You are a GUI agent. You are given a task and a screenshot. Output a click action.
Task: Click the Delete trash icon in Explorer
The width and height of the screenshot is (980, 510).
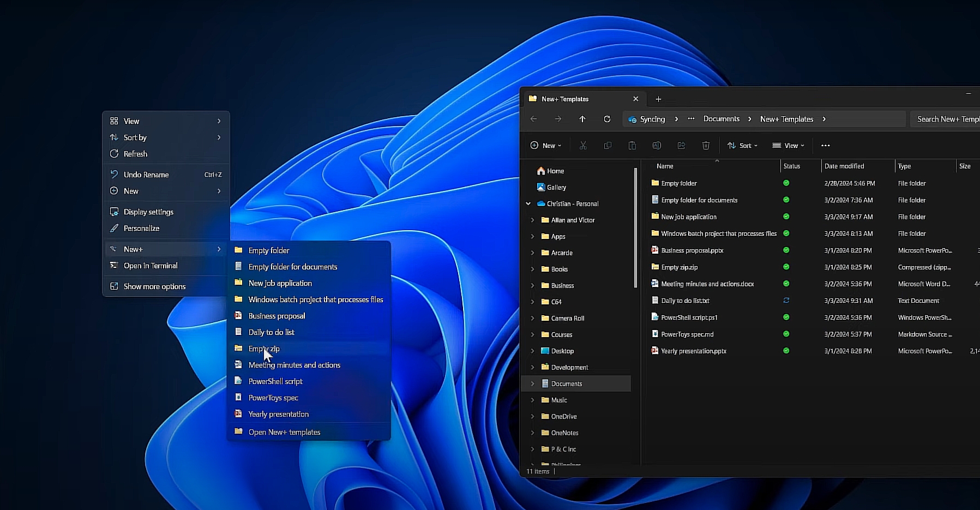tap(706, 146)
